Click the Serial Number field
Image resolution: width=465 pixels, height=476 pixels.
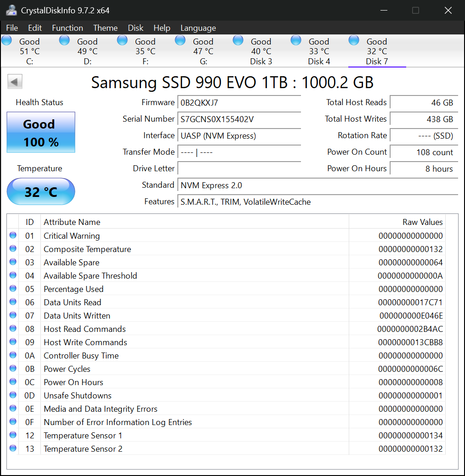pyautogui.click(x=239, y=119)
